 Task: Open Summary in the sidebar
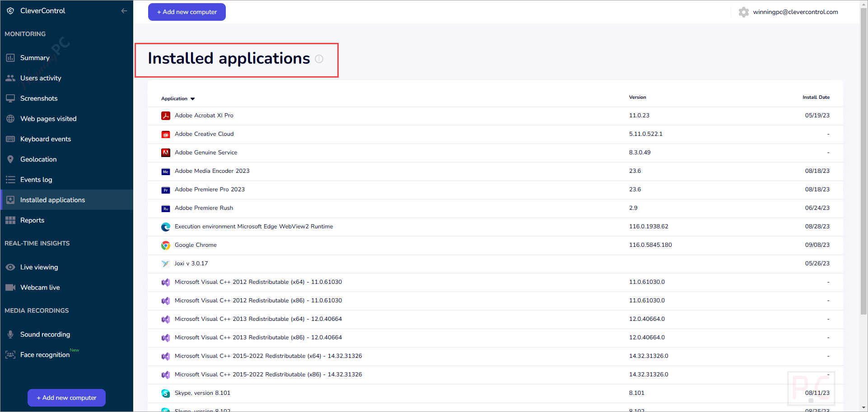(67, 58)
